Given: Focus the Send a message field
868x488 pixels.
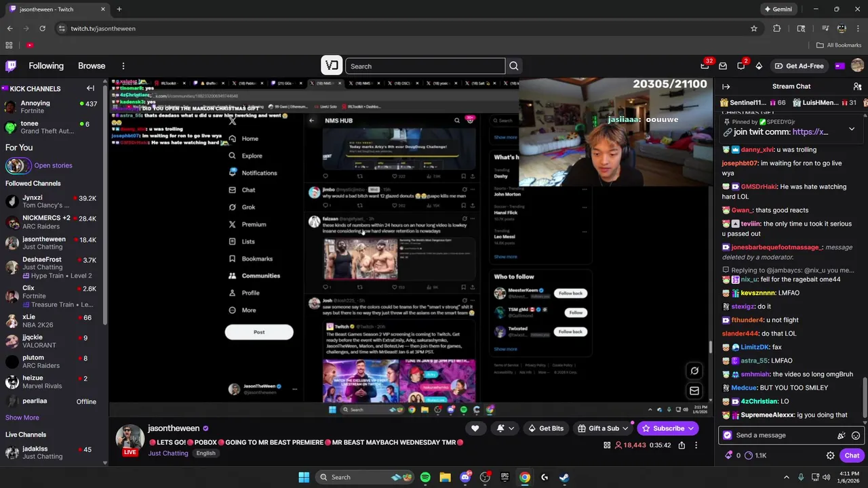Looking at the screenshot, I should tap(791, 435).
